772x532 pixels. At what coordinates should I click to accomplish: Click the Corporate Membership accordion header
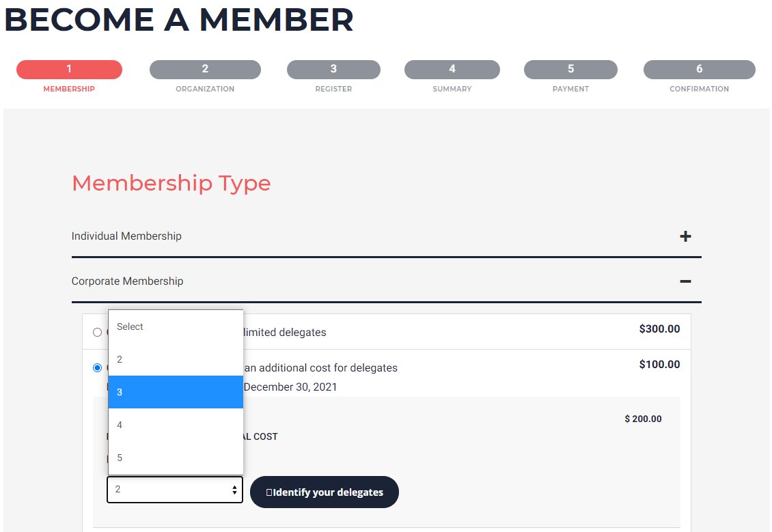[x=128, y=281]
